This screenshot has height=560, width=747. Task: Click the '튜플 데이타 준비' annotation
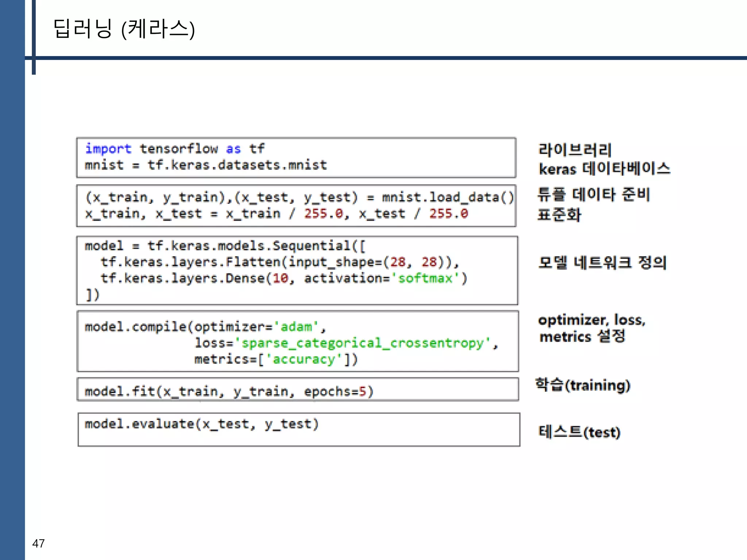pyautogui.click(x=594, y=194)
